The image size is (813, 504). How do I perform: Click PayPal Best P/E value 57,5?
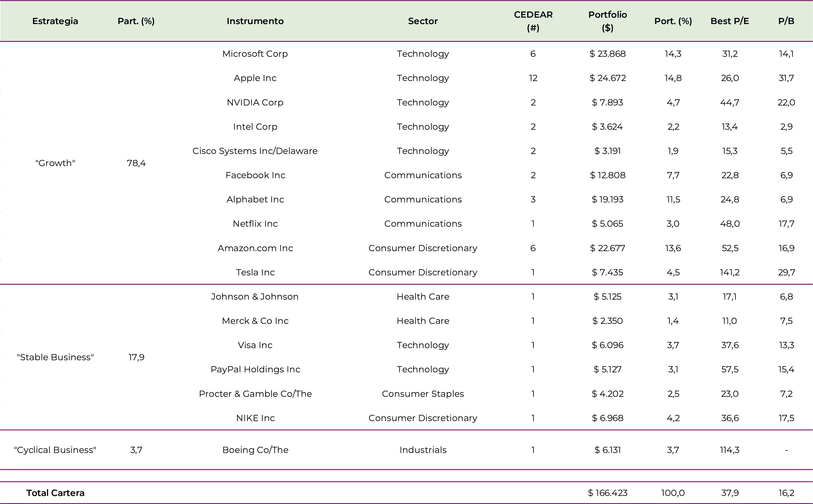[730, 369]
